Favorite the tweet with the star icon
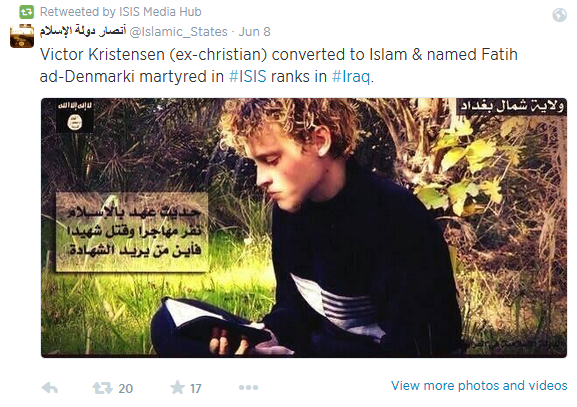Screen dimensions: 577x407 pos(177,387)
